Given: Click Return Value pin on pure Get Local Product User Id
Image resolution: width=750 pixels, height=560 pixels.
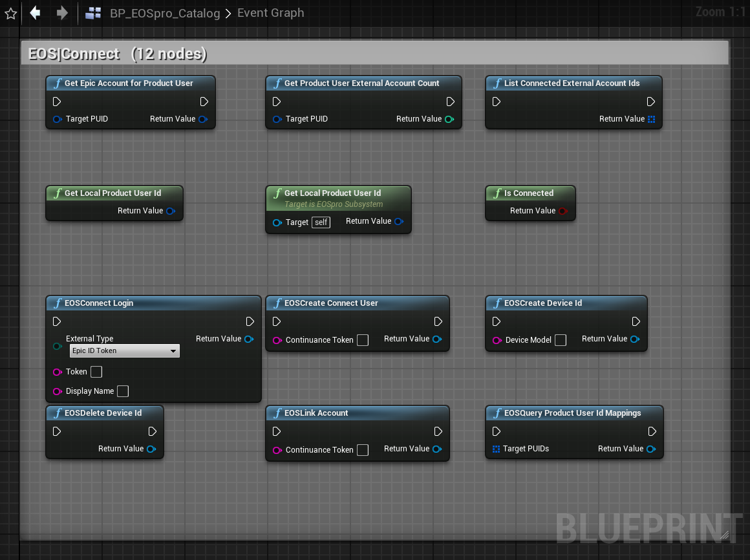Looking at the screenshot, I should [x=171, y=211].
